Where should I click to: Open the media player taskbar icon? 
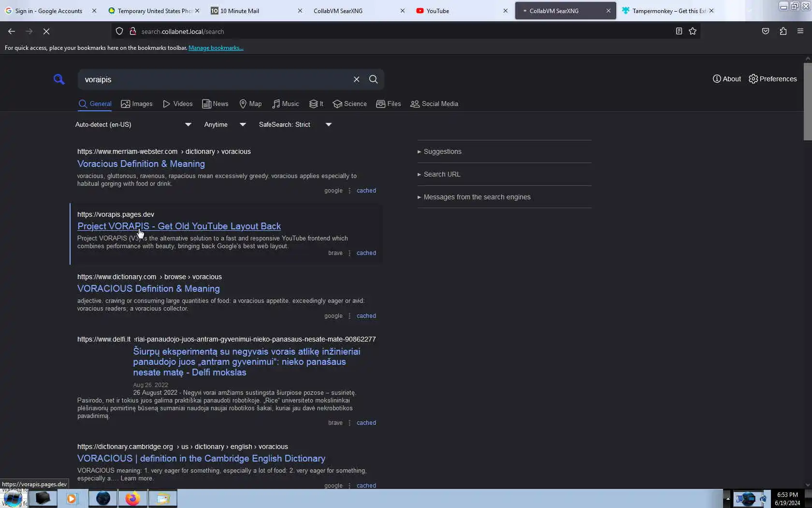pyautogui.click(x=72, y=498)
